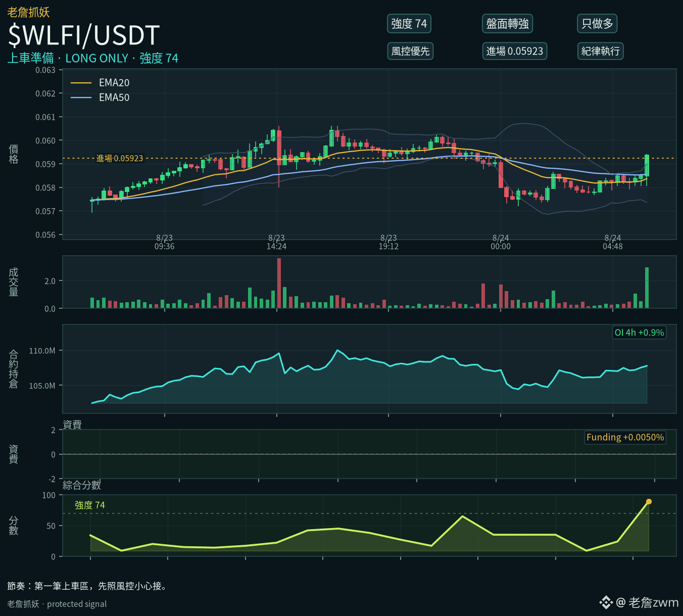Click the 紀律執行 badge

point(600,51)
